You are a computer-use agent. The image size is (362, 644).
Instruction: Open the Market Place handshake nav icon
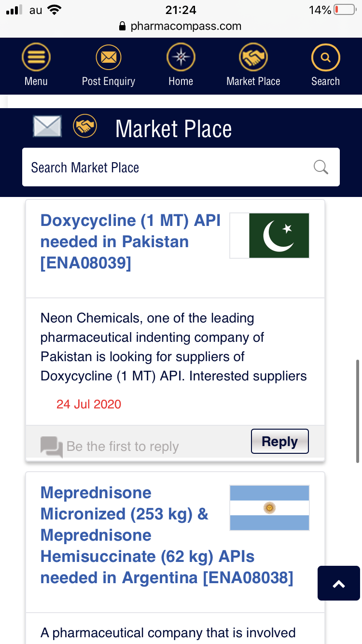253,58
